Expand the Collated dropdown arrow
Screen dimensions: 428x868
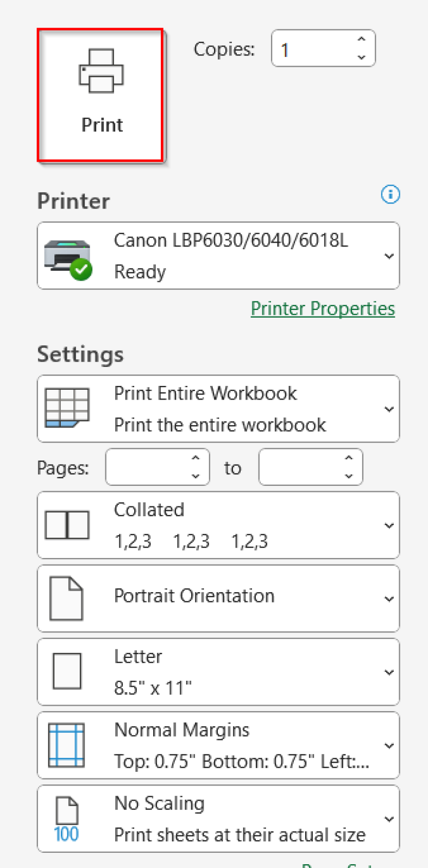click(388, 525)
